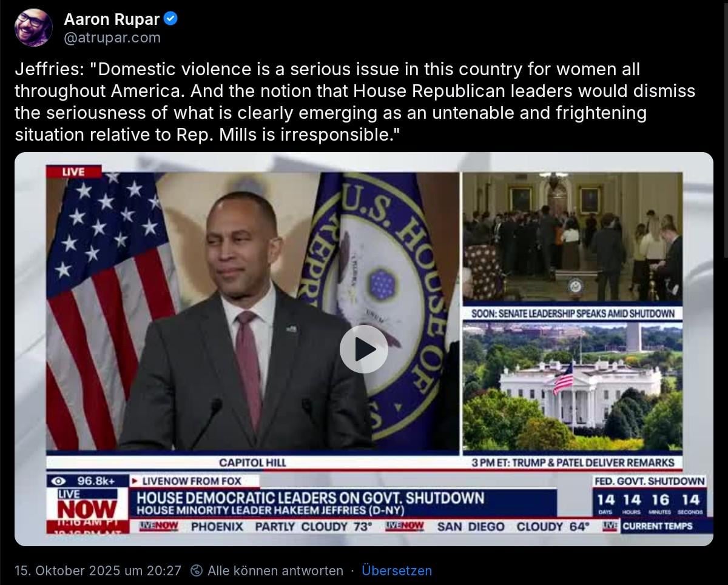Click the red LIVE badge in the video
Screen dimensions: 728x585
[x=73, y=172]
